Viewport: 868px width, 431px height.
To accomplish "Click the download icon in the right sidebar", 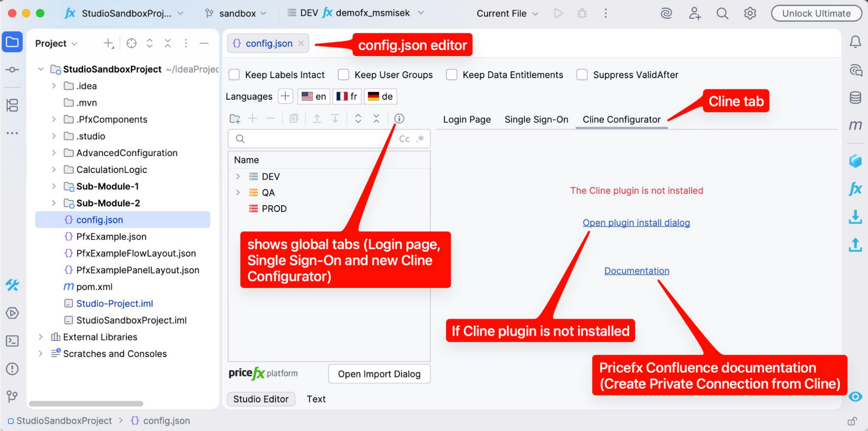I will pos(855,217).
